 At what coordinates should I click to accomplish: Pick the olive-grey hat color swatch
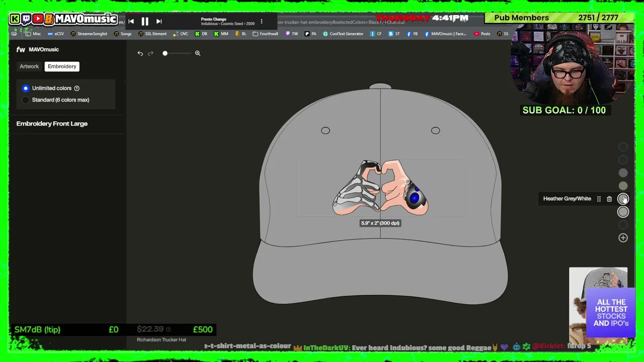623,186
